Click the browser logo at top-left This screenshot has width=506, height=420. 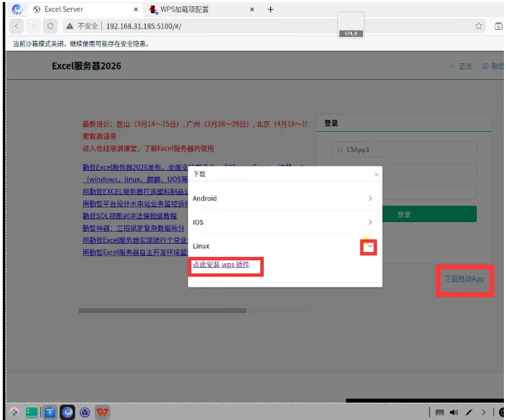coord(17,9)
